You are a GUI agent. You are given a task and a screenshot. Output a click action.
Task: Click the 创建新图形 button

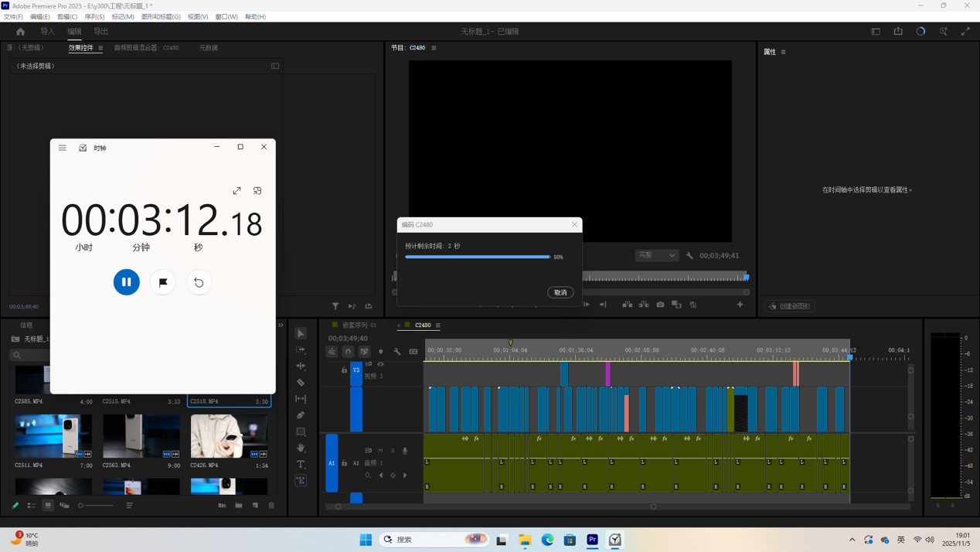coord(790,306)
